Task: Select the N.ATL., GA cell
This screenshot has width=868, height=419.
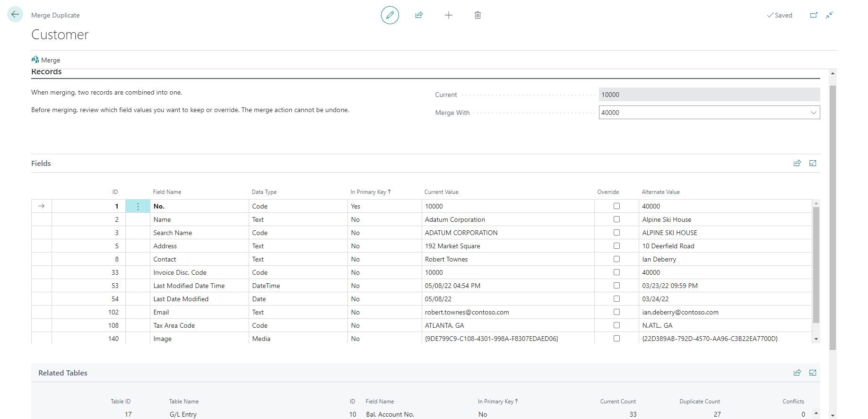Action: click(x=726, y=325)
